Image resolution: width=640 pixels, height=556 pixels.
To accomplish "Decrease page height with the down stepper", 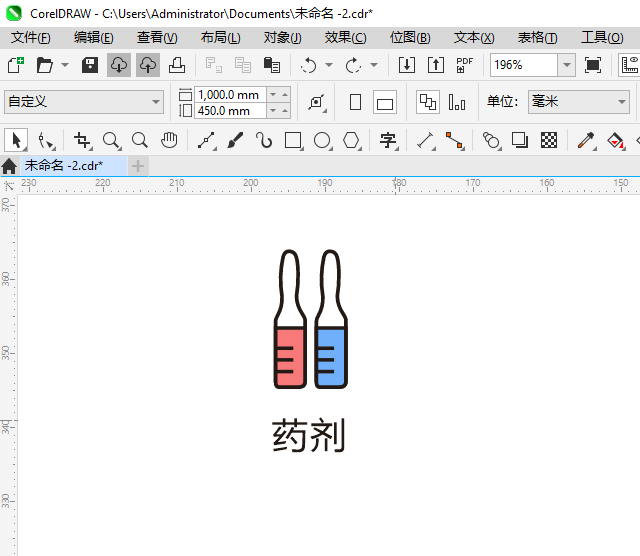I will point(273,111).
